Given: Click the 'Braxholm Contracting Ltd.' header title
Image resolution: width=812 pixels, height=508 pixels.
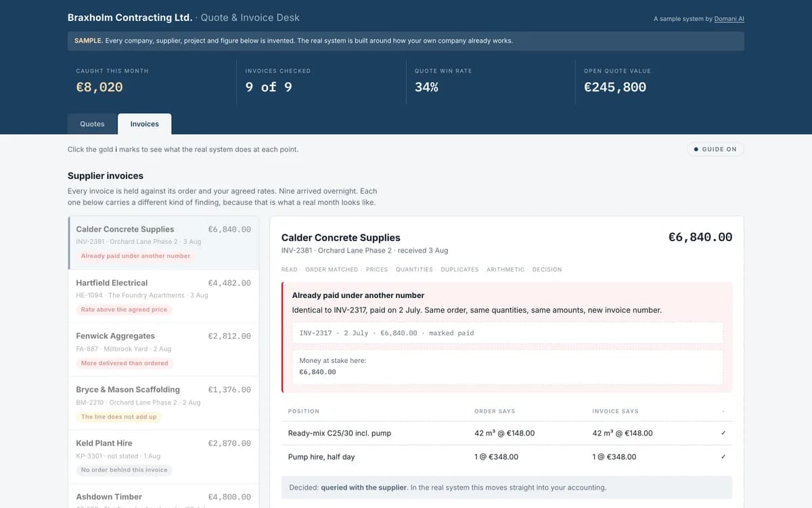Looking at the screenshot, I should (130, 18).
